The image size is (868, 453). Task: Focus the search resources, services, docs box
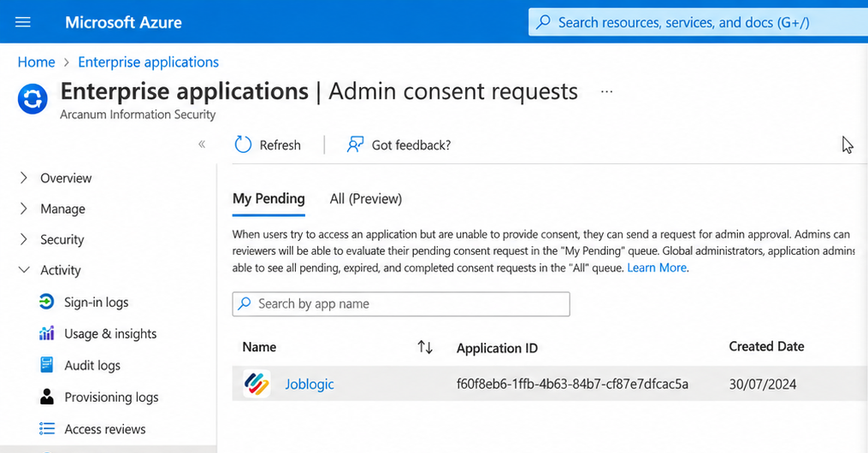698,22
